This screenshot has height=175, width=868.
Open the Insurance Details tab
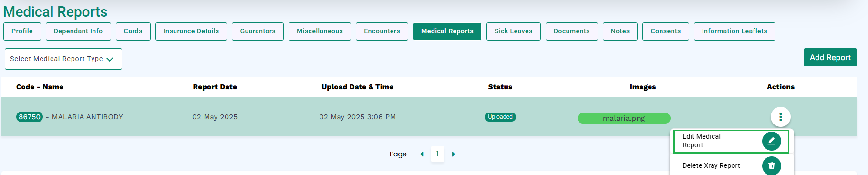click(x=191, y=31)
